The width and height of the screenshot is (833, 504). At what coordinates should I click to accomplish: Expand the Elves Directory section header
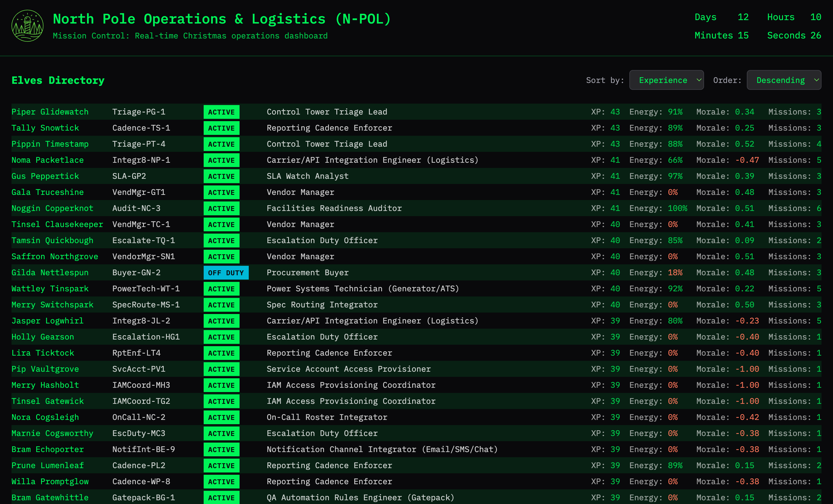pos(58,80)
